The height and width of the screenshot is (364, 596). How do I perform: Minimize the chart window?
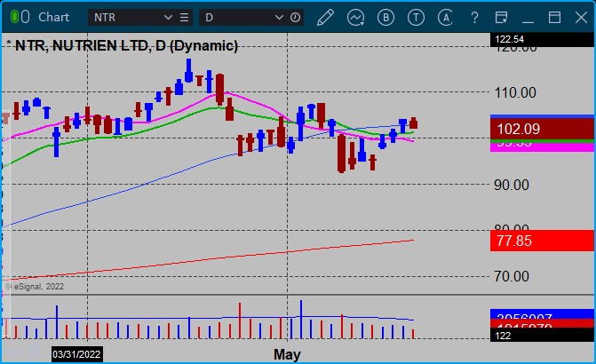click(528, 22)
